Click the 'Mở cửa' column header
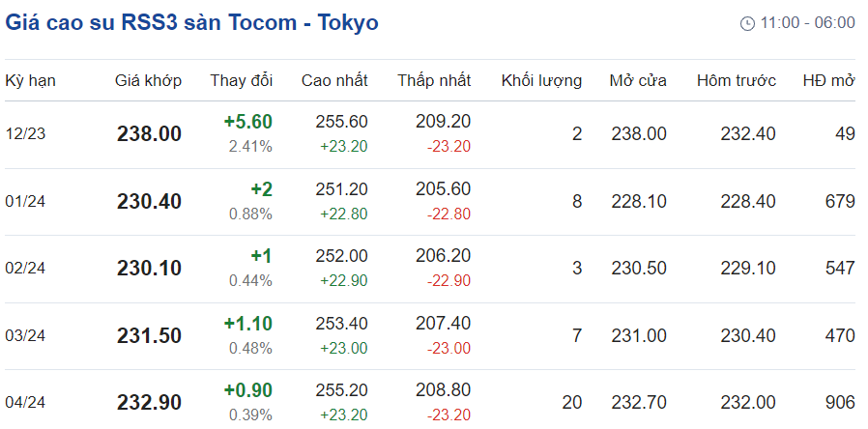Image resolution: width=868 pixels, height=429 pixels. (638, 80)
